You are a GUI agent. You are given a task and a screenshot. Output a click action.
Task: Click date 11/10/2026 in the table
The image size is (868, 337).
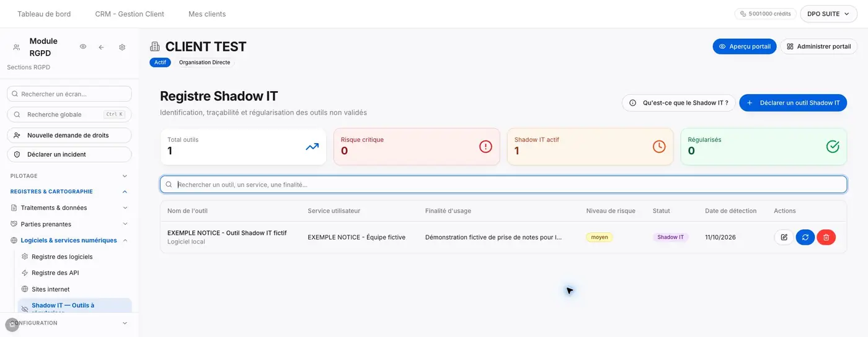click(720, 237)
